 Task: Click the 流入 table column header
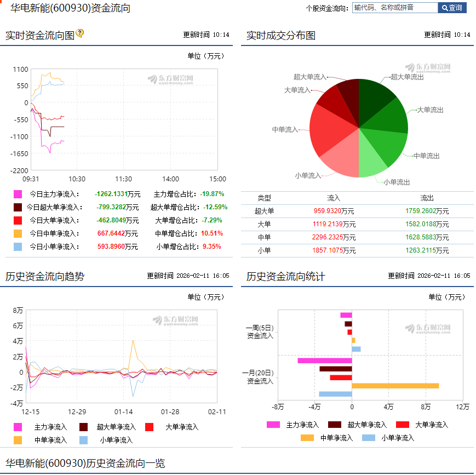coord(334,198)
